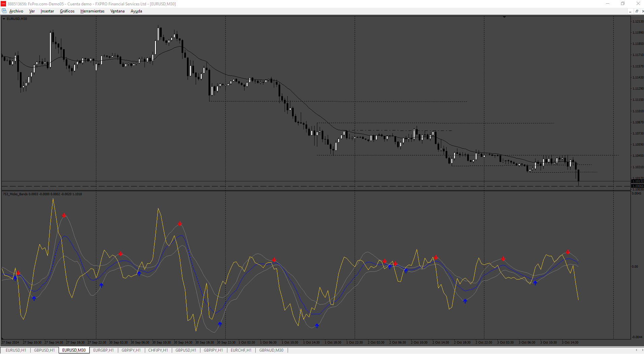
Task: Restore down the main FxPro window
Action: pyautogui.click(x=623, y=4)
